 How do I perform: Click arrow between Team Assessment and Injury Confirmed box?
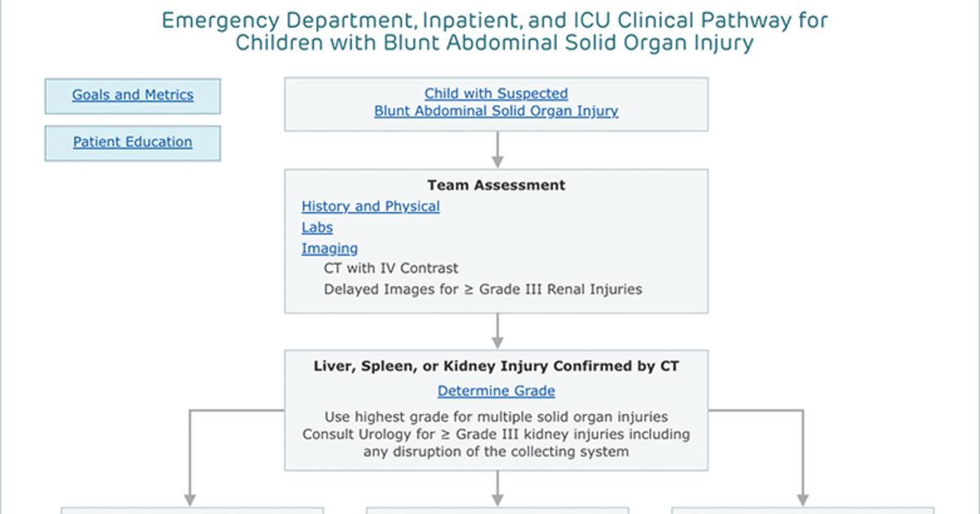click(497, 332)
